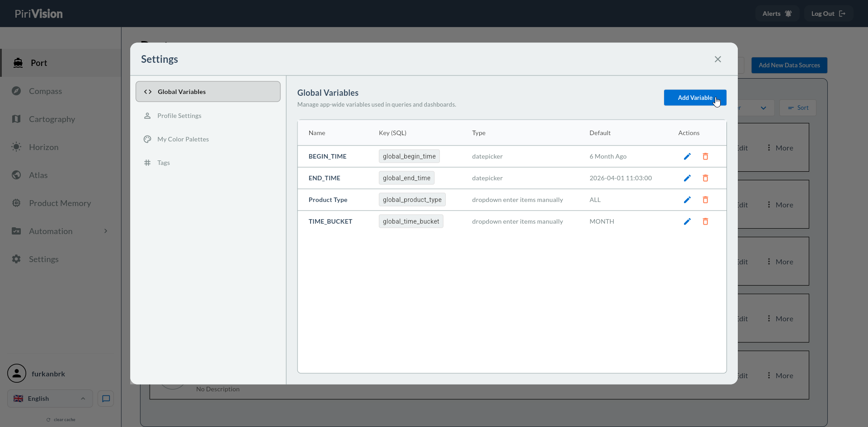Click the clear cache link
This screenshot has width=868, height=427.
61,420
